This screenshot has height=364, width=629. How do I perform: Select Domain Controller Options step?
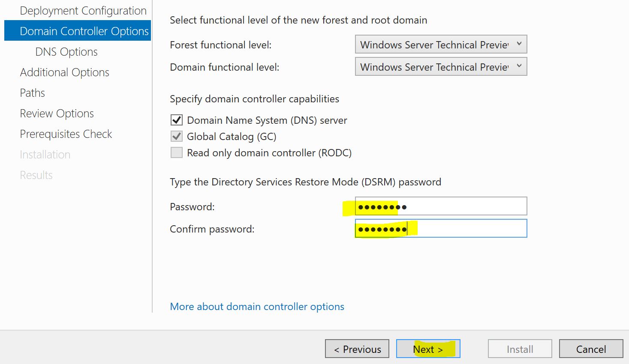tap(84, 31)
